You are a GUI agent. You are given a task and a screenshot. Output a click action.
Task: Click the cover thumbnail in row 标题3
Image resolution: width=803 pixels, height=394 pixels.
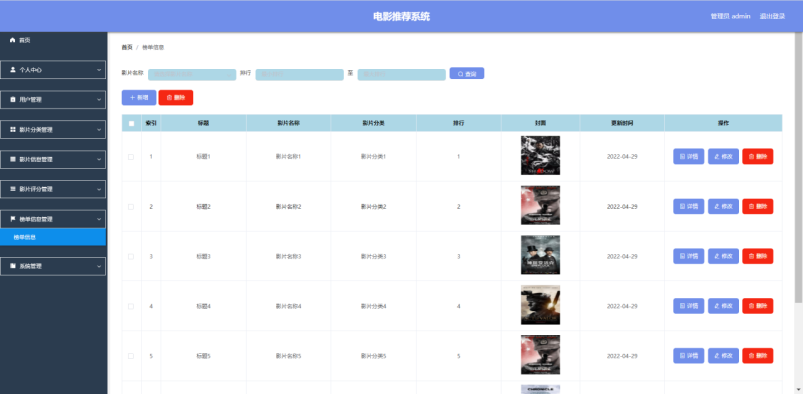click(x=540, y=255)
